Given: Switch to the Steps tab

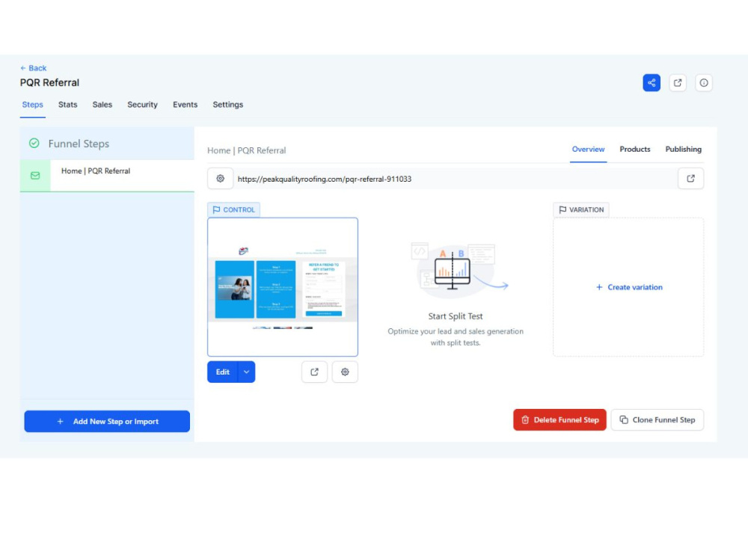Looking at the screenshot, I should (x=32, y=105).
